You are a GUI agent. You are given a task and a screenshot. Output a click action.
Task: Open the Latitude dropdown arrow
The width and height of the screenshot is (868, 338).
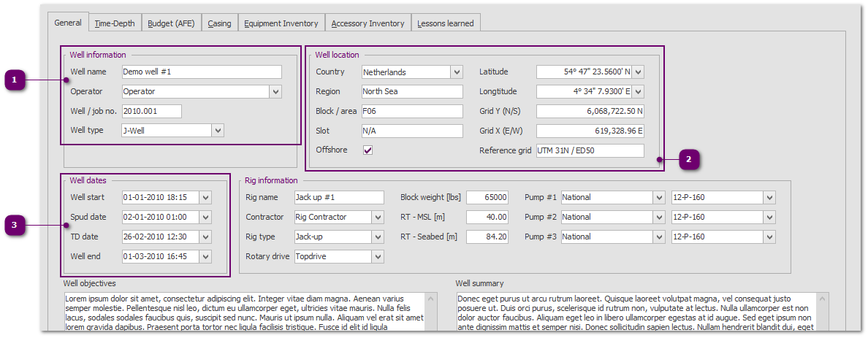pyautogui.click(x=638, y=72)
